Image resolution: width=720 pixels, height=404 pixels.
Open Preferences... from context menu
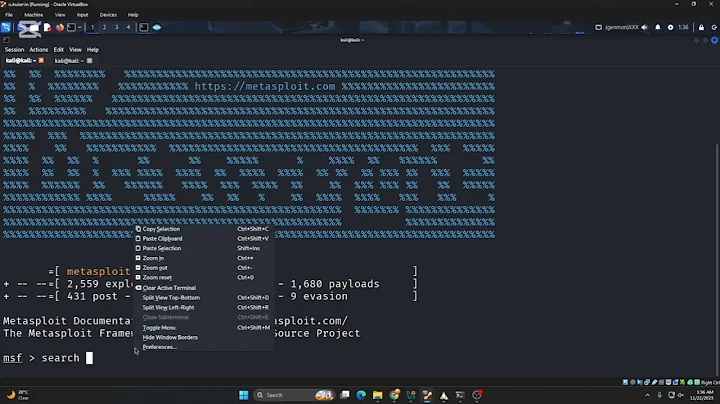(203, 347)
